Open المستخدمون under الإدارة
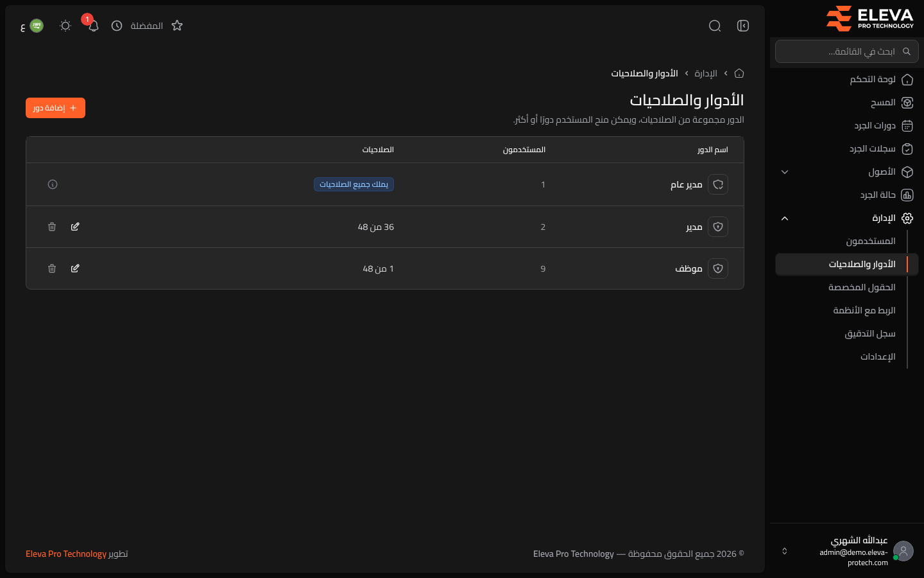 click(x=847, y=241)
